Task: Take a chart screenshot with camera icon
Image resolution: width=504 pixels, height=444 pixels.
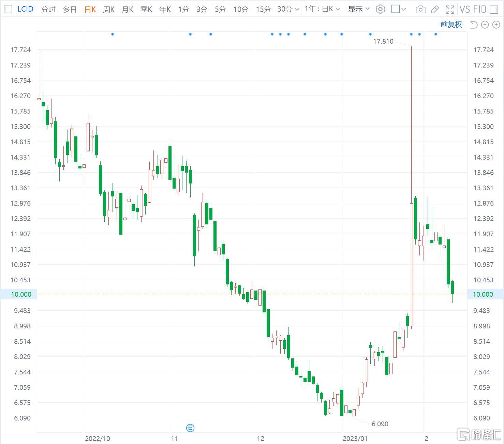Action: point(420,9)
